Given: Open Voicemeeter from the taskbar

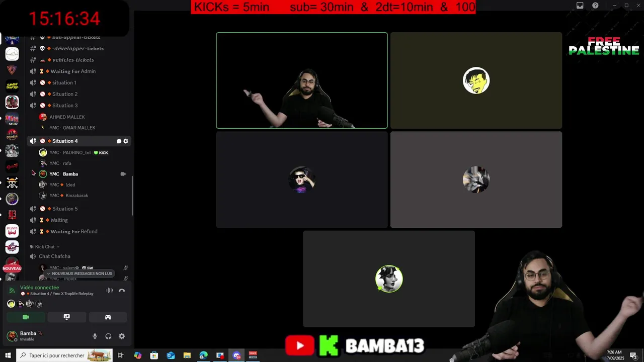Looking at the screenshot, I should (x=253, y=355).
